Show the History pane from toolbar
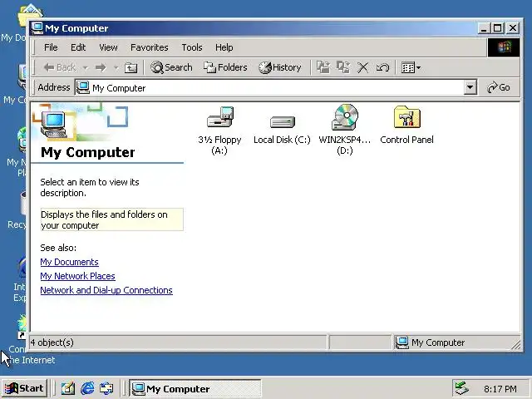This screenshot has height=399, width=532. (280, 67)
